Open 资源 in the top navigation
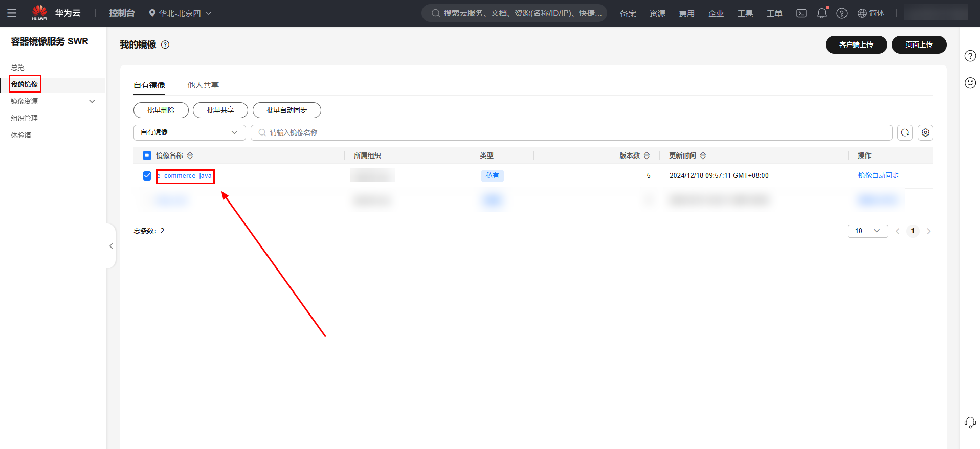This screenshot has width=980, height=449. coord(657,13)
